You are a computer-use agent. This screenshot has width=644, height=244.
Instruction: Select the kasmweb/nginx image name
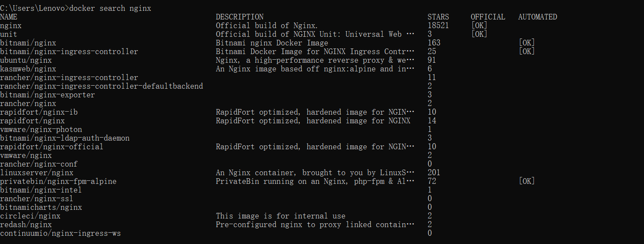tap(28, 69)
